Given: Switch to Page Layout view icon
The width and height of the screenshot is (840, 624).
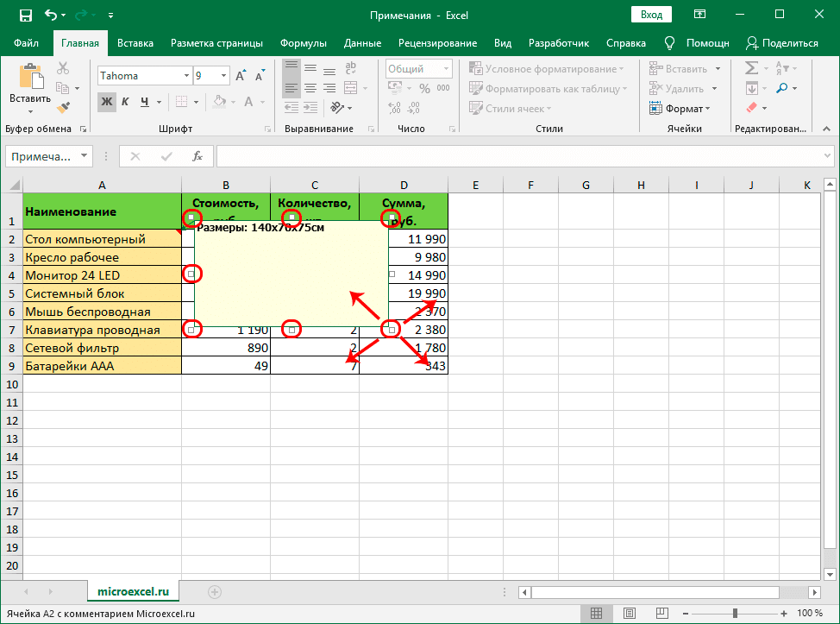Looking at the screenshot, I should tap(626, 614).
